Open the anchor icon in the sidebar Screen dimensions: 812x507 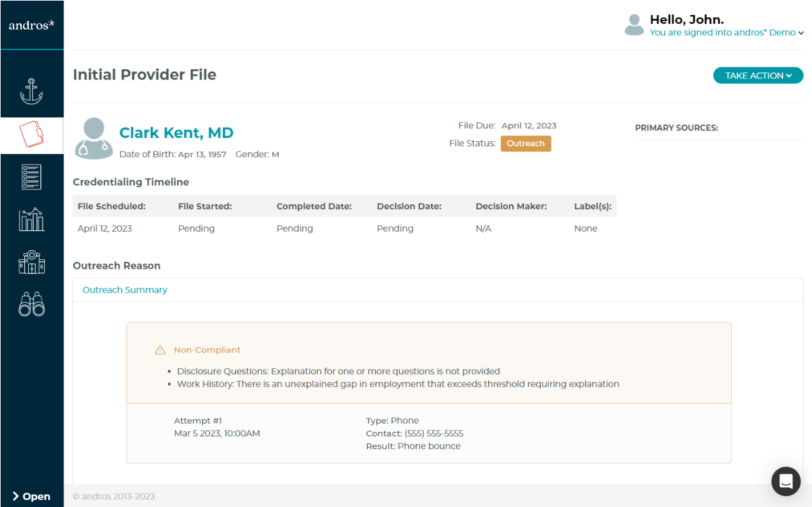pyautogui.click(x=31, y=91)
